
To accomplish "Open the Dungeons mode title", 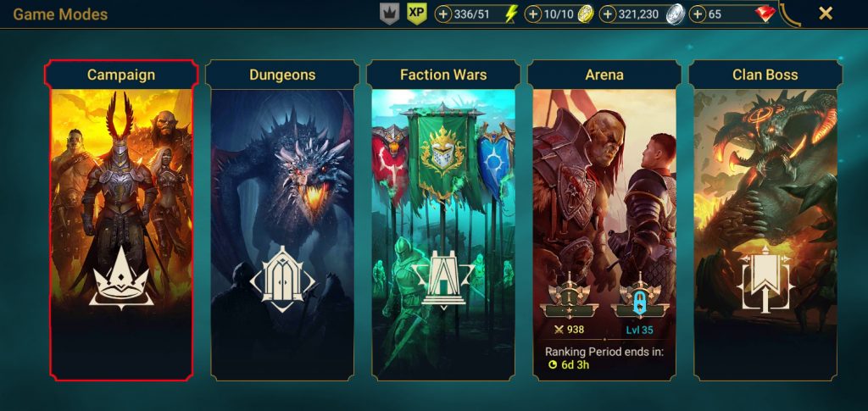I will point(282,75).
